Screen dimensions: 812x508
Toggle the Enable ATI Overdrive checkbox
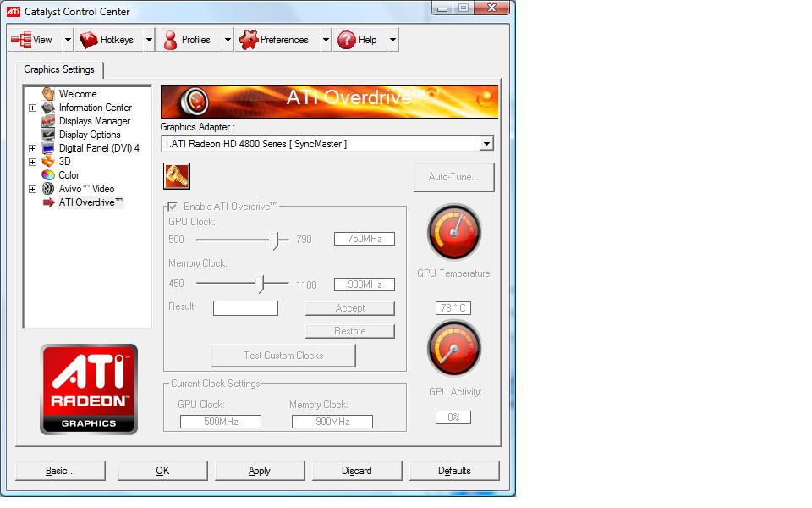click(x=173, y=207)
